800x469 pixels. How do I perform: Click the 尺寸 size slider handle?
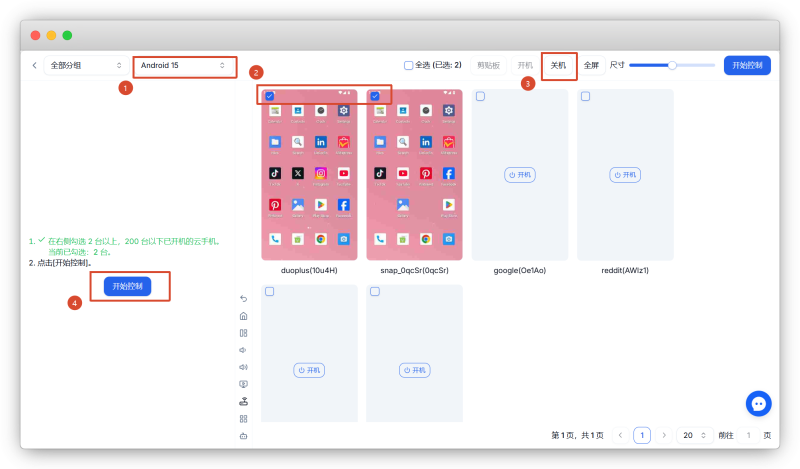(x=672, y=65)
